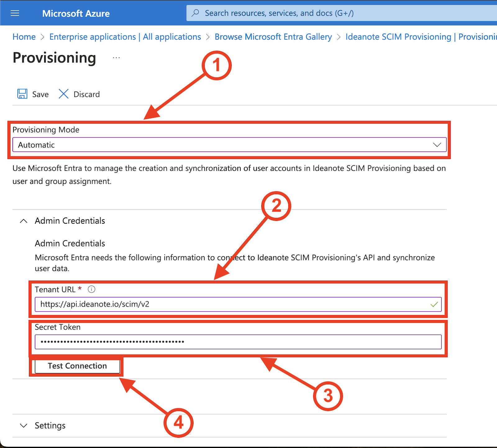Click the Save button label
This screenshot has width=497, height=448.
point(40,94)
